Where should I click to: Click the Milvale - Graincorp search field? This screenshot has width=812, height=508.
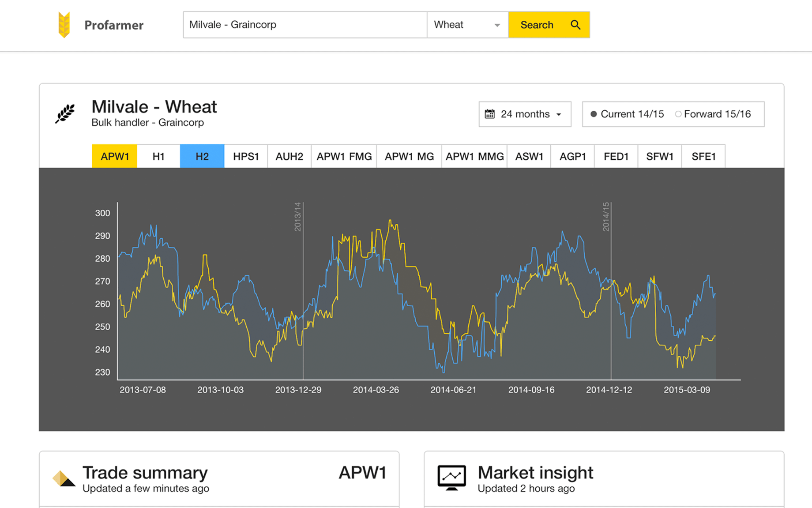304,25
